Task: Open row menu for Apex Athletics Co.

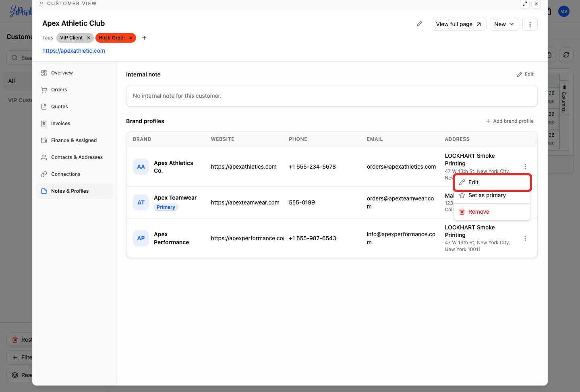Action: [x=525, y=167]
